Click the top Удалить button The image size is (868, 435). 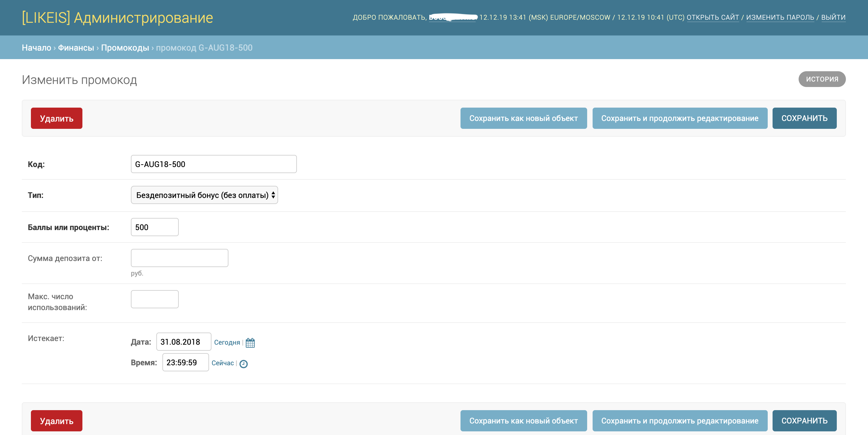pyautogui.click(x=57, y=118)
